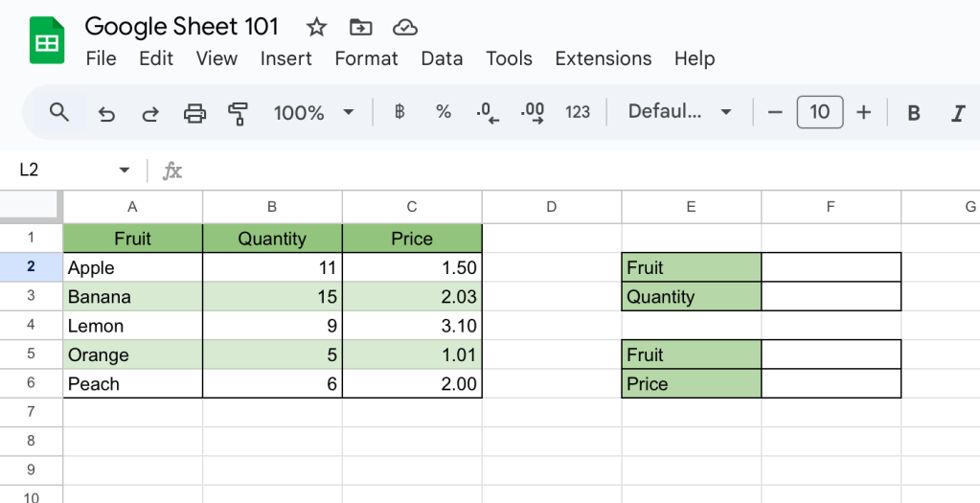The image size is (980, 503).
Task: Check the cloud save status icon
Action: coord(405,27)
